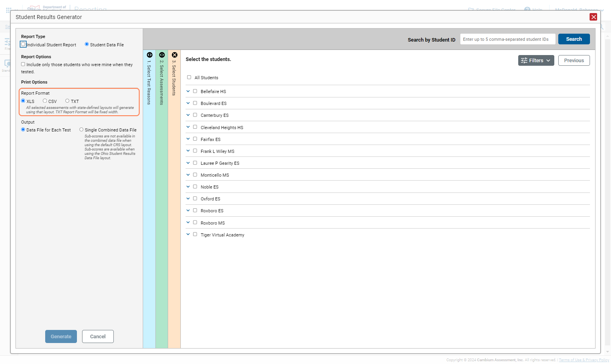Click the Search button
Viewport: 611px width, 364px height.
coord(574,39)
